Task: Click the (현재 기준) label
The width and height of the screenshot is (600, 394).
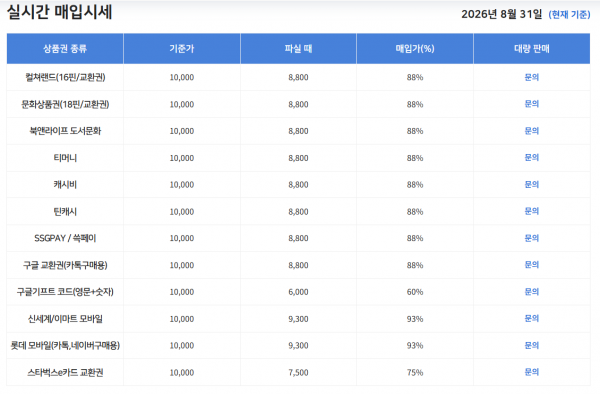Action: coord(569,15)
